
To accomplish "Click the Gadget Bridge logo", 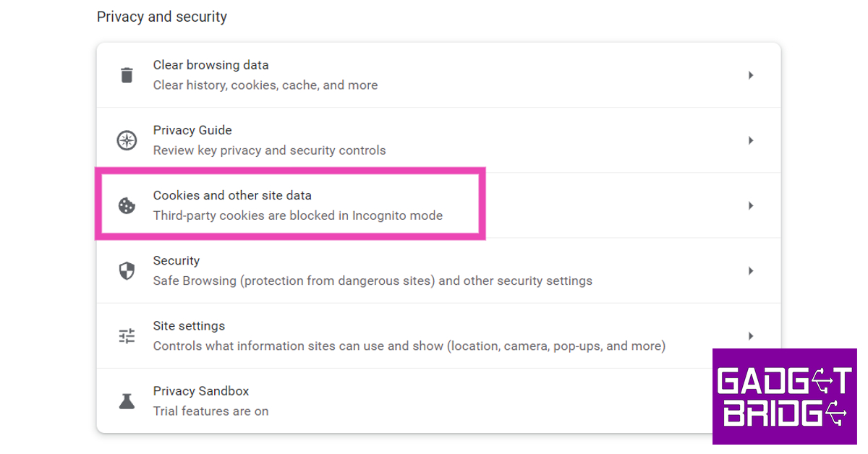I will 784,396.
